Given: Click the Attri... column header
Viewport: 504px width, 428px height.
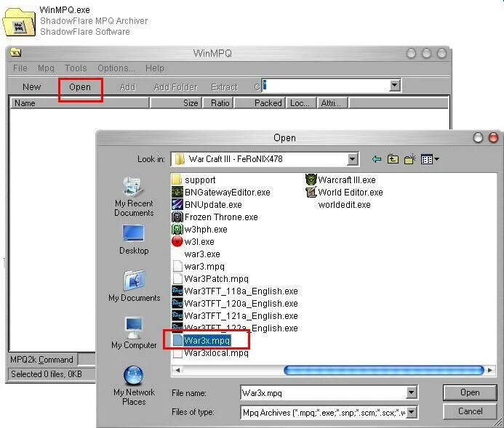Looking at the screenshot, I should (x=332, y=103).
